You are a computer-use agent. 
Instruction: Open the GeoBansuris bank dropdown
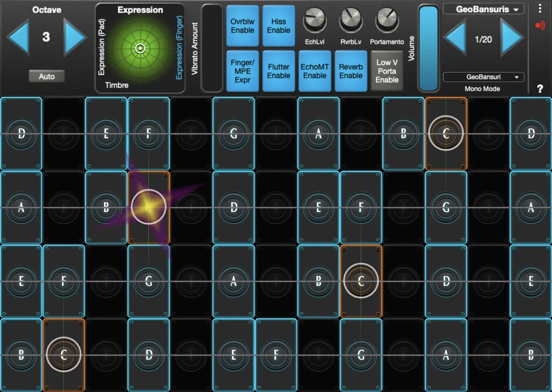coord(484,9)
